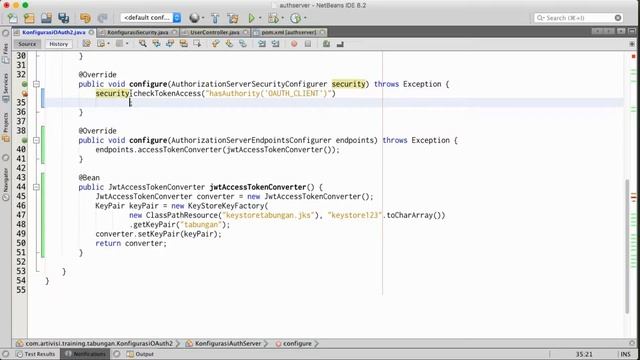
Task: Open the Profile Project dropdown arrow
Action: coord(305,18)
